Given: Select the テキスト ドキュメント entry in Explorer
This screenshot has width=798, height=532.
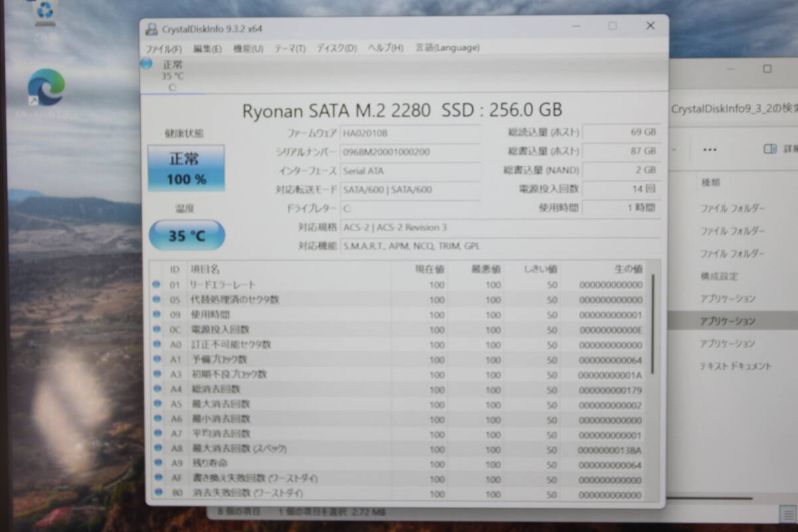Looking at the screenshot, I should coord(735,366).
